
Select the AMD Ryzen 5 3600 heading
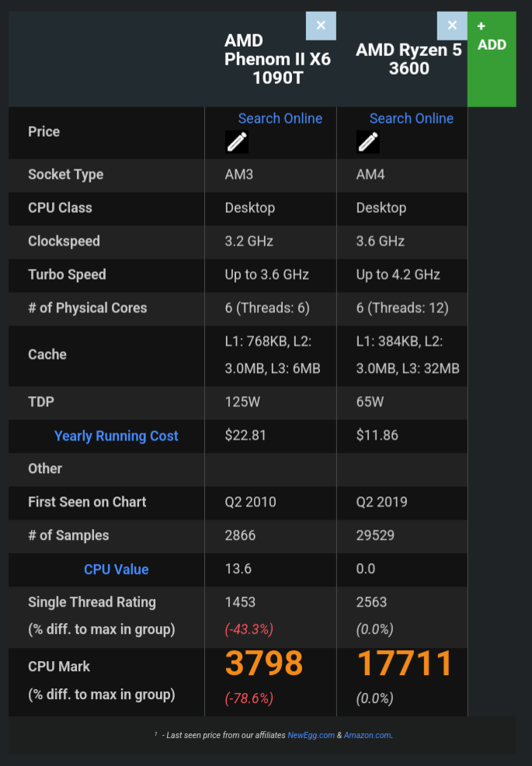click(x=409, y=59)
